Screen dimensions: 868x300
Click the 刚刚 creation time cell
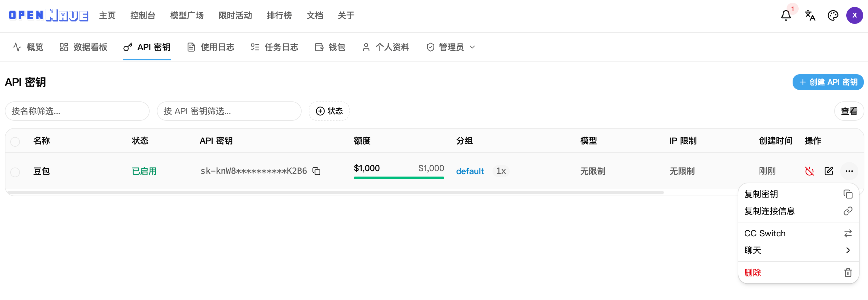(x=767, y=171)
